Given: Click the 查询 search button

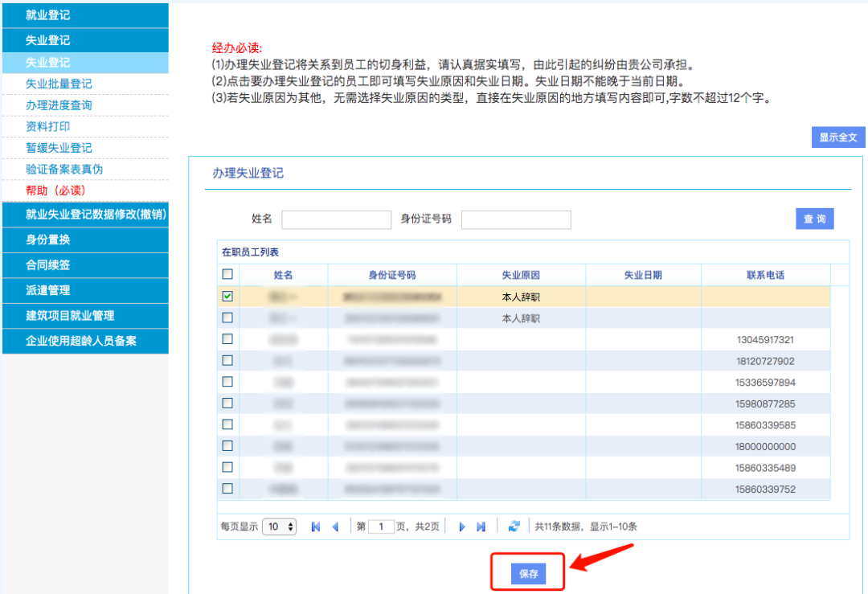Looking at the screenshot, I should [814, 219].
